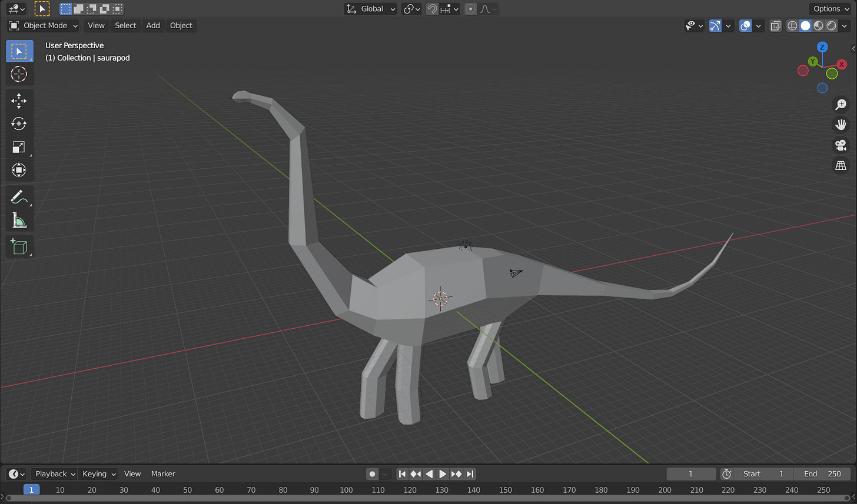Select the Rotate tool
The width and height of the screenshot is (857, 504).
pyautogui.click(x=19, y=124)
